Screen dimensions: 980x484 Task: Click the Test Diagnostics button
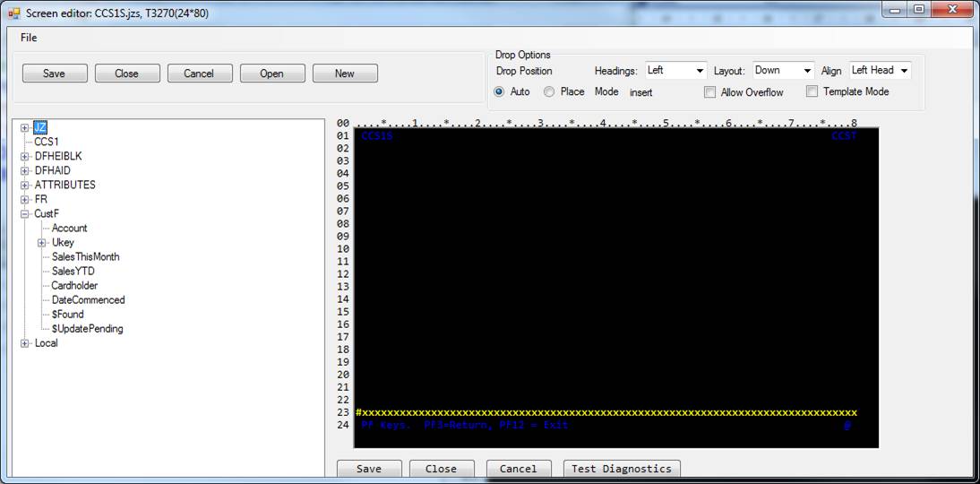point(622,469)
